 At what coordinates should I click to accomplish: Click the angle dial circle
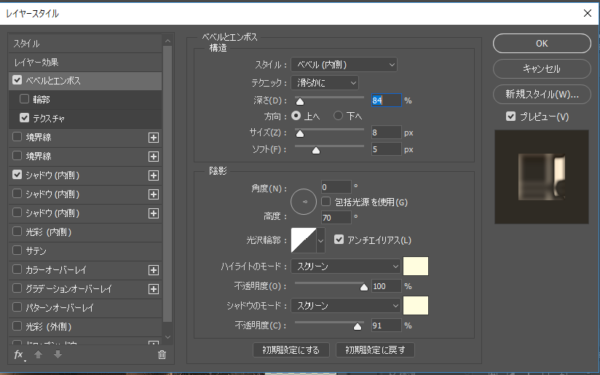(x=303, y=202)
